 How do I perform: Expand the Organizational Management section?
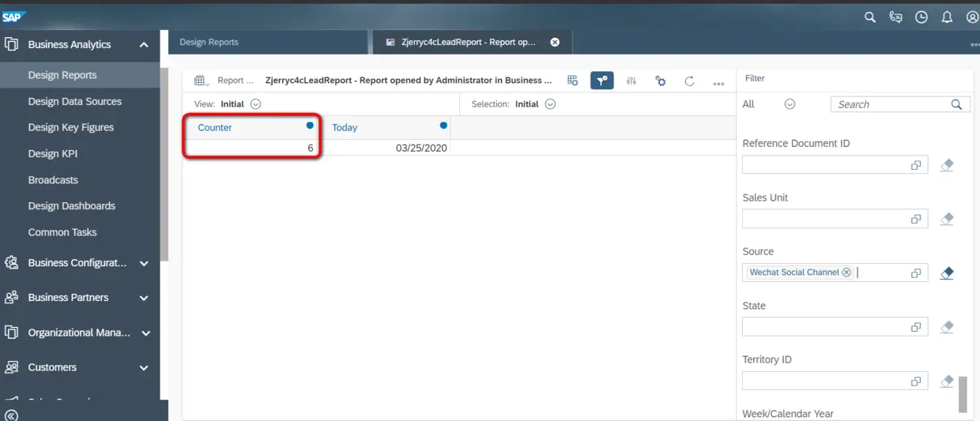145,333
